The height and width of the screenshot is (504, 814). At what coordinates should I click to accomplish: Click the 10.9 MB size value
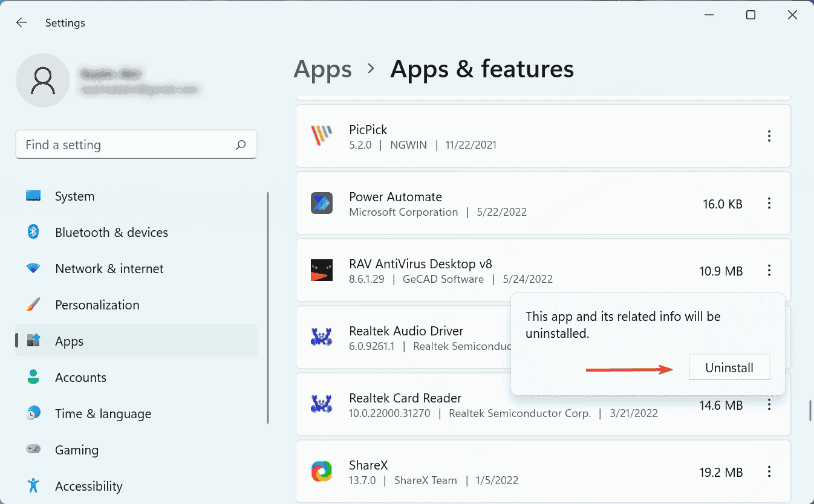click(x=721, y=271)
